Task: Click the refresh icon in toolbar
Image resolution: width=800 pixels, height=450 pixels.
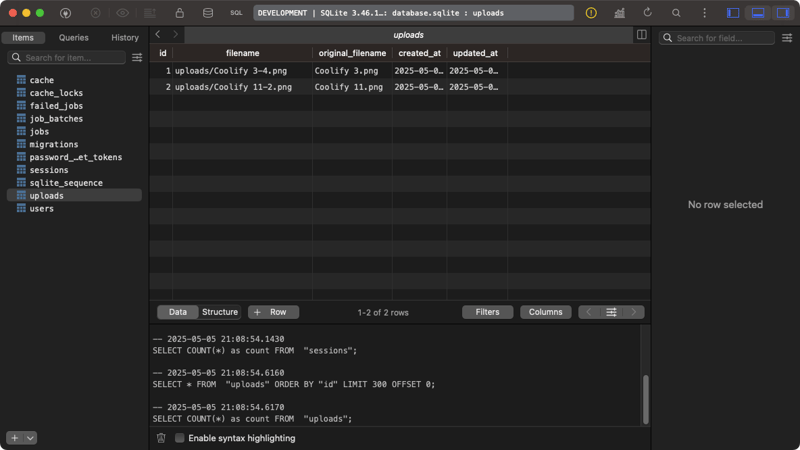Action: [647, 13]
